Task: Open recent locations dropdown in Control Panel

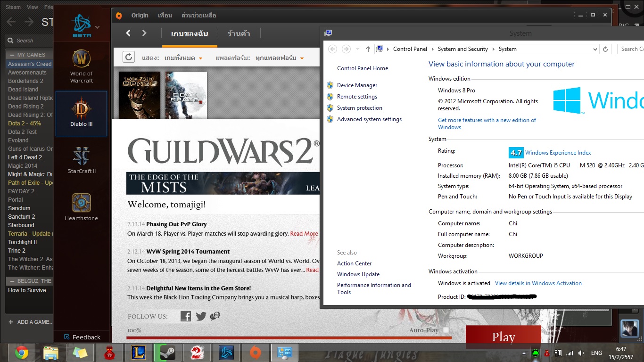Action: [357, 49]
